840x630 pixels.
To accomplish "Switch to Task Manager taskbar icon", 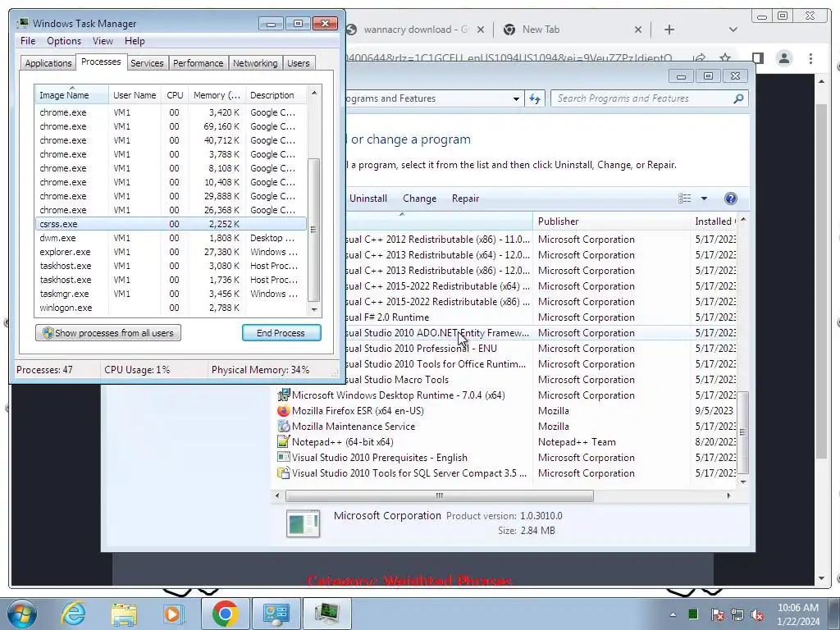I will [327, 614].
